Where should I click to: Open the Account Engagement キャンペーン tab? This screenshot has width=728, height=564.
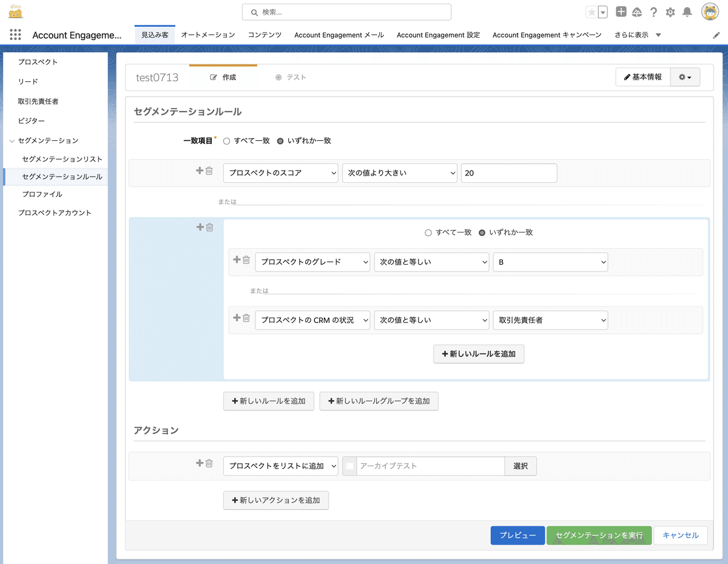(547, 35)
